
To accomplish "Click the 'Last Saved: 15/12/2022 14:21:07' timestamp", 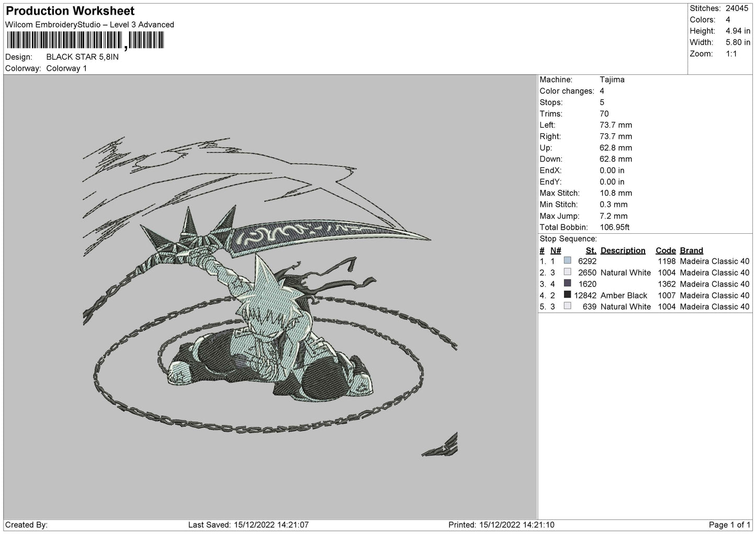I will coord(248,525).
